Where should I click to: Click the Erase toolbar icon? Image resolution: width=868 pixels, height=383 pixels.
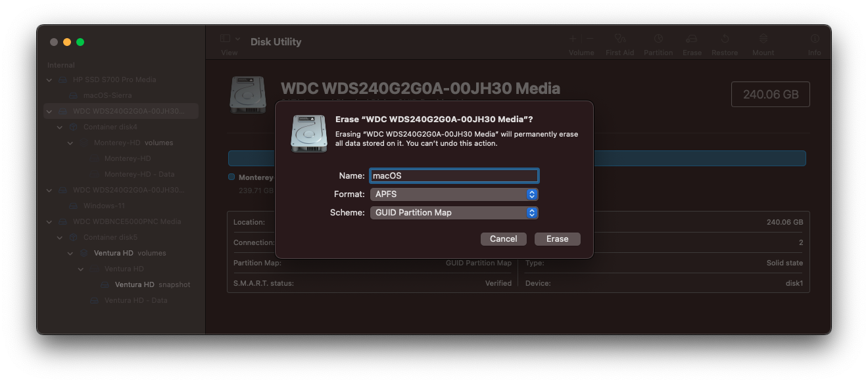pos(691,39)
